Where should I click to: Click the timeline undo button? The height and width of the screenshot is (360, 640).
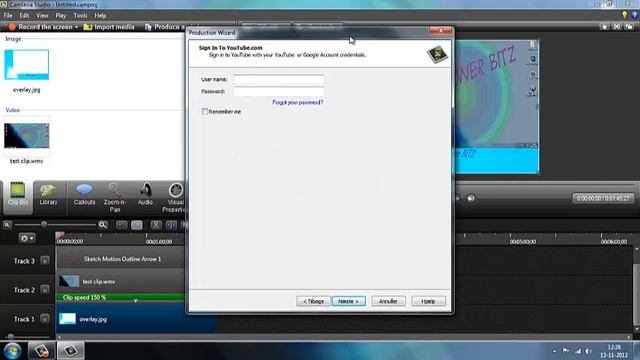(122, 225)
